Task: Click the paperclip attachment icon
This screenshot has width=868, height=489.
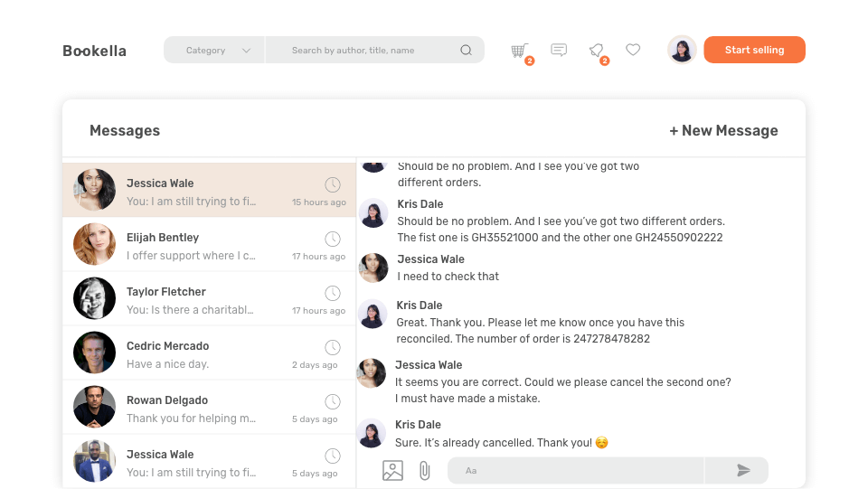Action: pyautogui.click(x=425, y=471)
